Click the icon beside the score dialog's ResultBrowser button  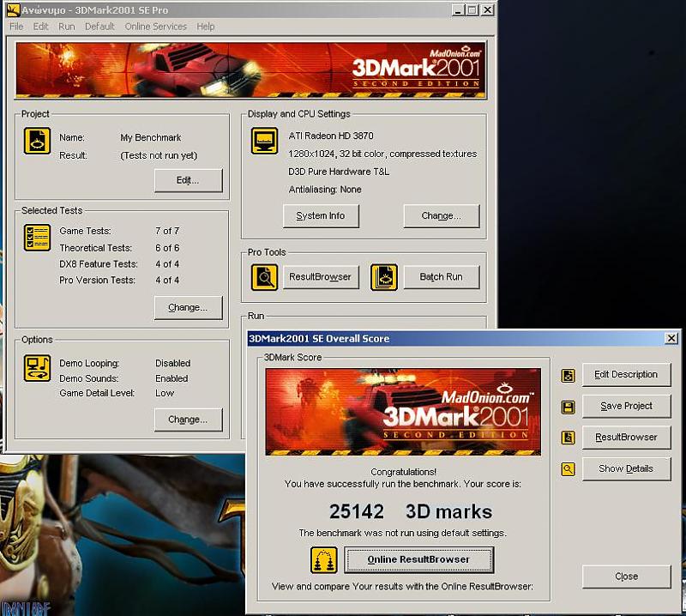tap(568, 438)
